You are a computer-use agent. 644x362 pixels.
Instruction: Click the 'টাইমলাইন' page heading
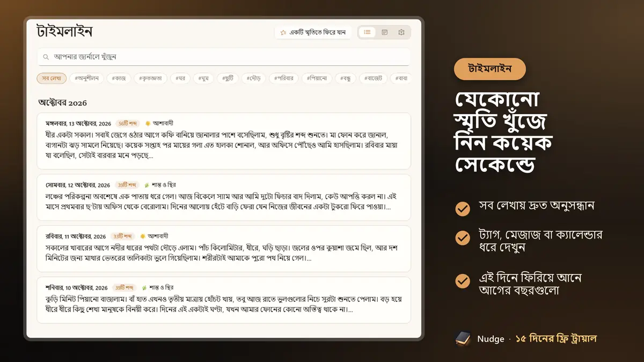pos(64,31)
